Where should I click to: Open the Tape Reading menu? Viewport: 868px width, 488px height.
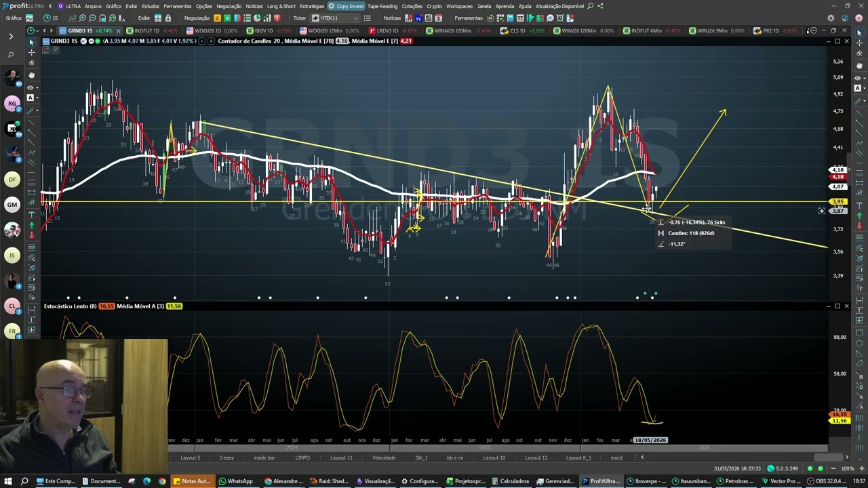point(382,6)
